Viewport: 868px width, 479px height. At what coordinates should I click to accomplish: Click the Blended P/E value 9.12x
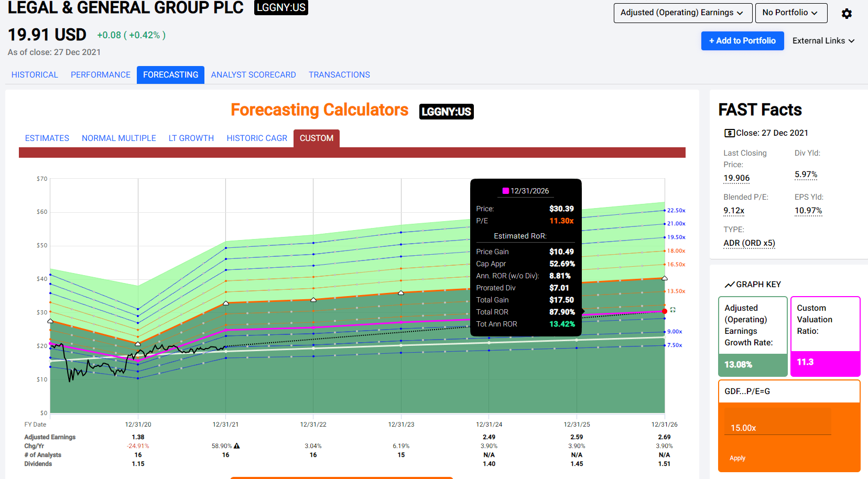[734, 211]
